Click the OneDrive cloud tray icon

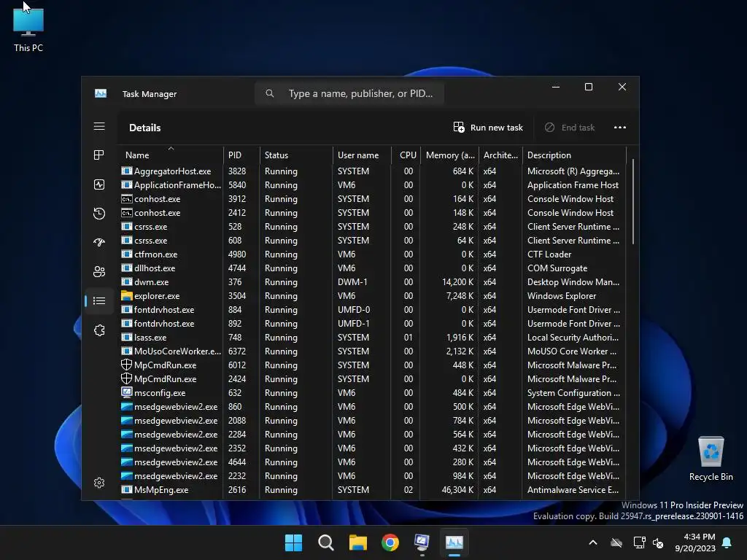coord(616,542)
